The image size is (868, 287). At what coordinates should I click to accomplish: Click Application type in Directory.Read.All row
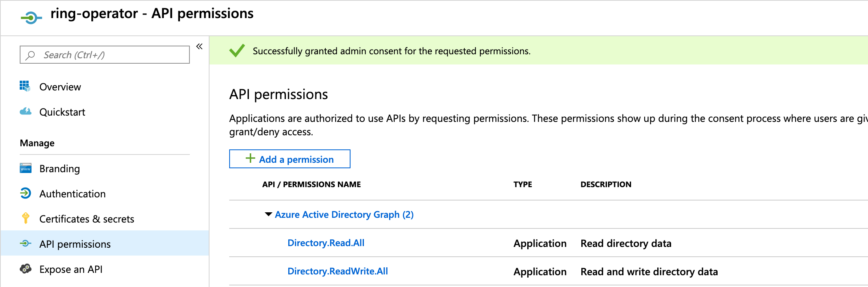tap(540, 243)
